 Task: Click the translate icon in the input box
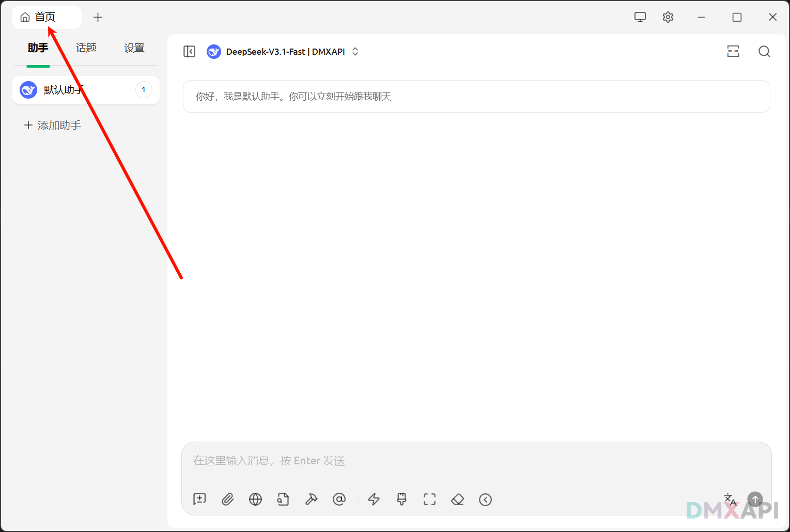click(x=730, y=499)
